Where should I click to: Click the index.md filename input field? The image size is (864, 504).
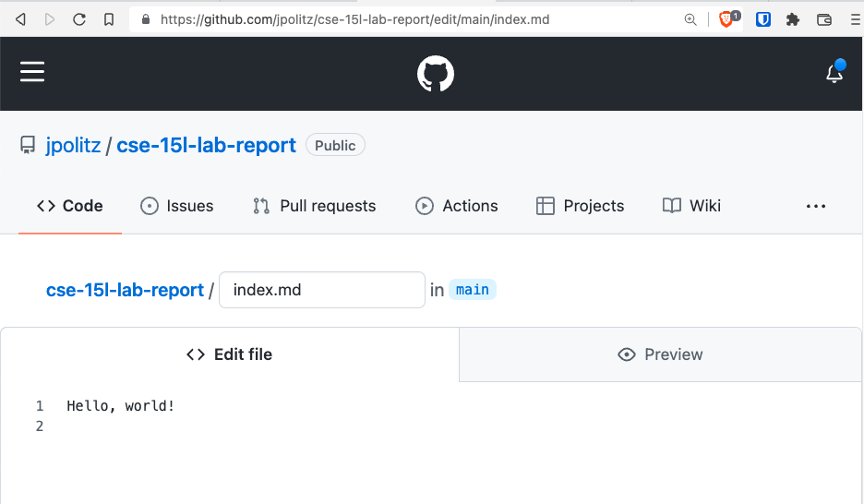[322, 290]
